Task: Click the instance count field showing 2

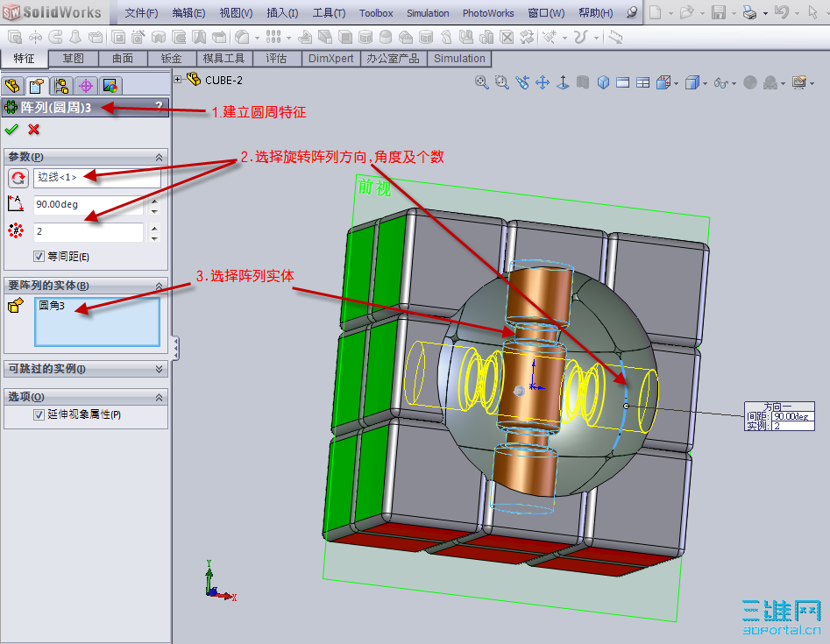Action: 89,232
